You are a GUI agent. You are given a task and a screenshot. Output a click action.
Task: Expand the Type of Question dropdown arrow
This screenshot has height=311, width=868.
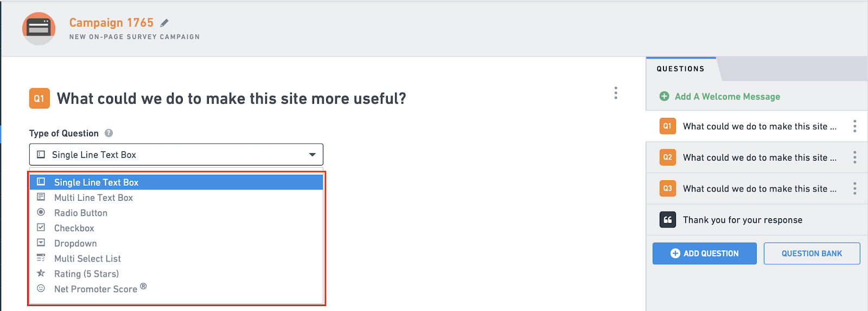[x=312, y=155]
